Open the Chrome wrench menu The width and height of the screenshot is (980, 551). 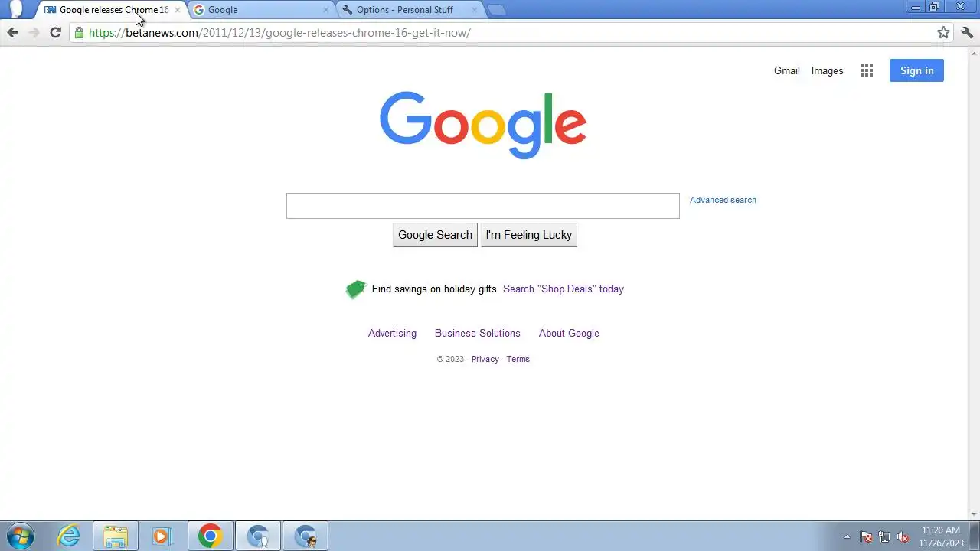tap(967, 32)
